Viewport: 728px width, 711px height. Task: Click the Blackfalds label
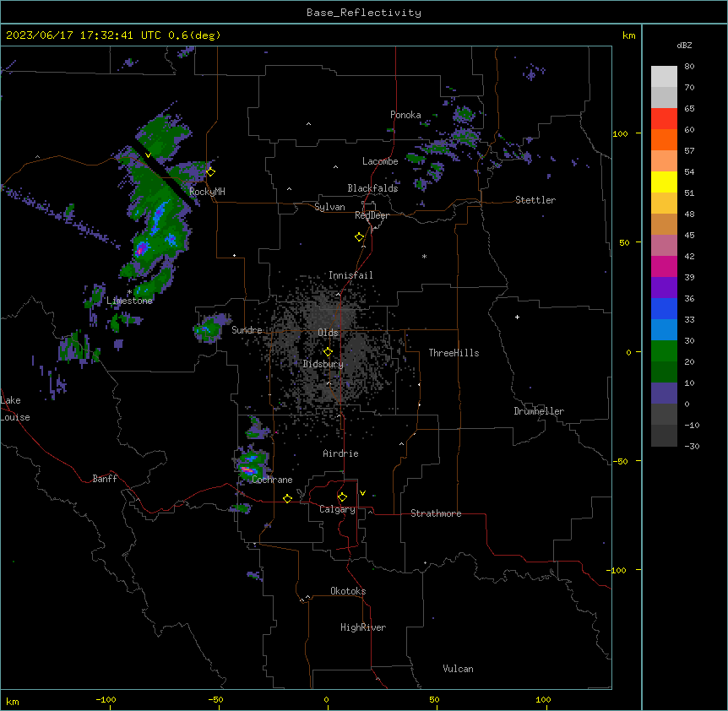[372, 188]
